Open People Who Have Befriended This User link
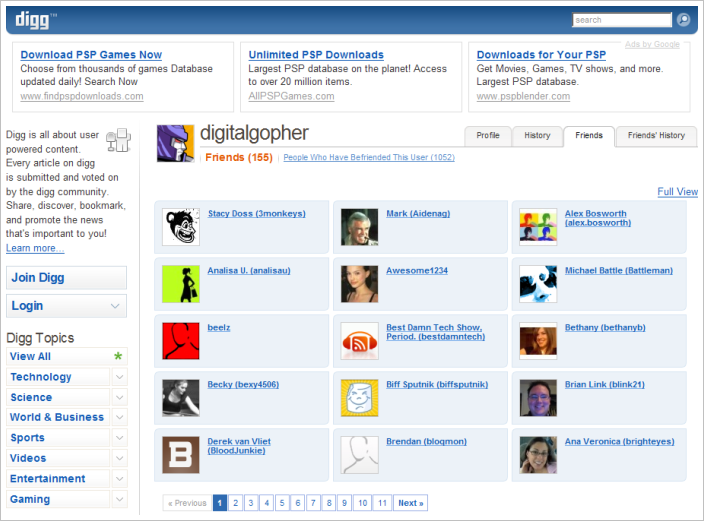 (x=369, y=157)
